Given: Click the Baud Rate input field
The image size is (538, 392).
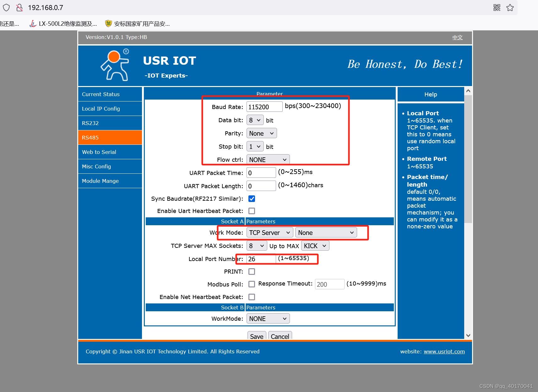Looking at the screenshot, I should (x=264, y=107).
